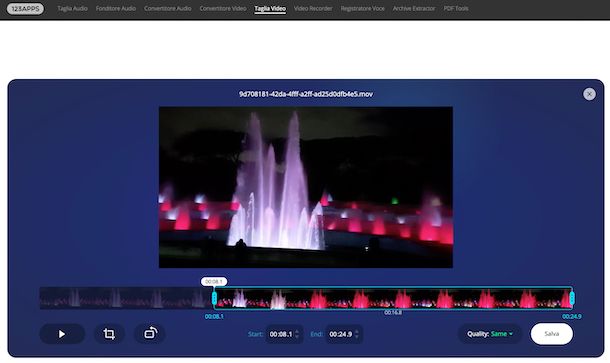Select the Taglia Video tab
Image resolution: width=610 pixels, height=363 pixels.
pyautogui.click(x=270, y=9)
